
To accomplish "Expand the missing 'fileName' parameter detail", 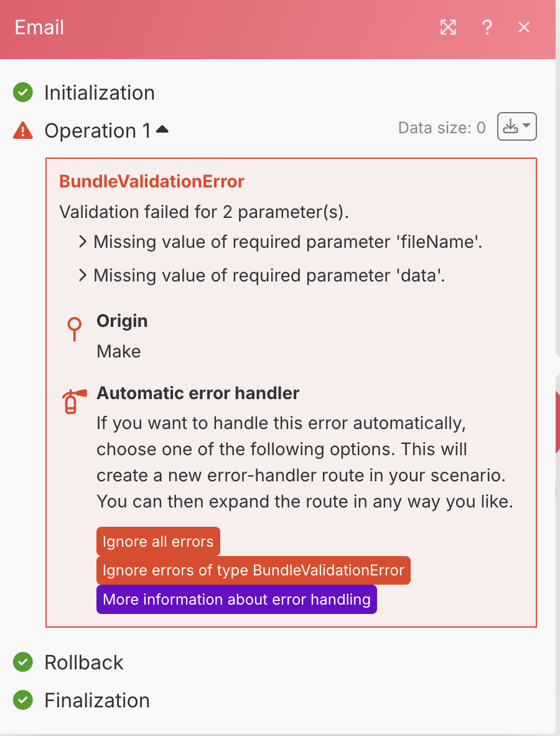I will (83, 242).
